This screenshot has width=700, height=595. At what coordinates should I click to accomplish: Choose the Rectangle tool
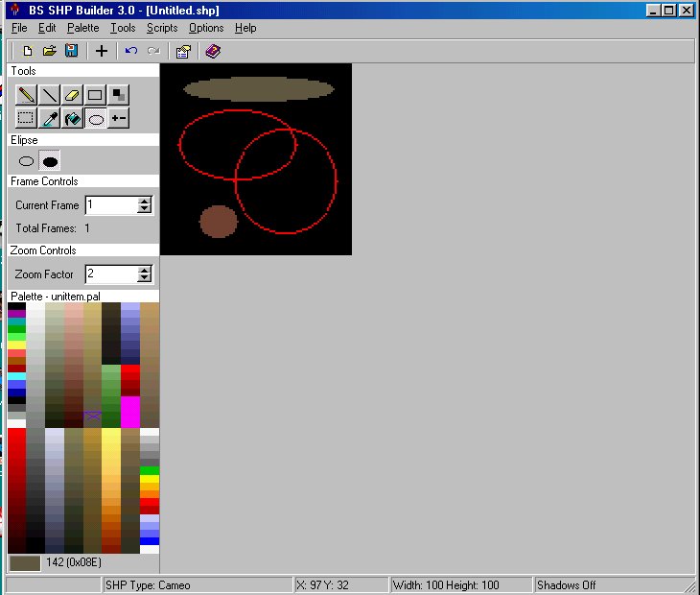pyautogui.click(x=95, y=95)
